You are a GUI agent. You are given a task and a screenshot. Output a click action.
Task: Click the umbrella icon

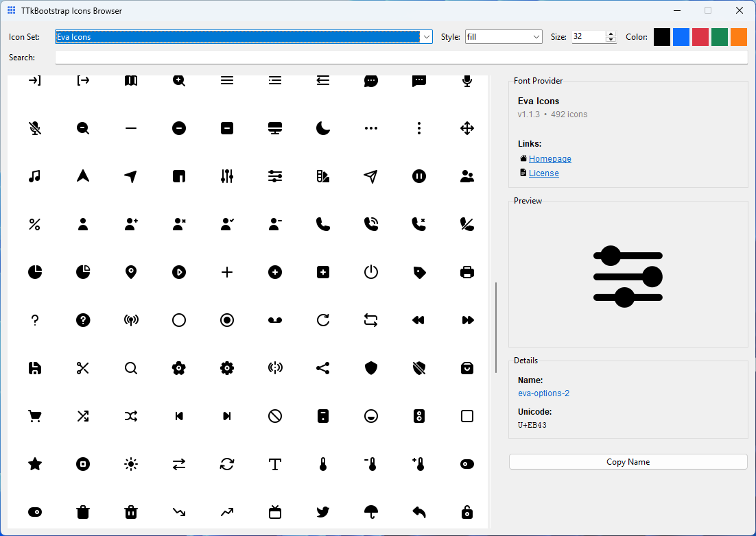371,512
